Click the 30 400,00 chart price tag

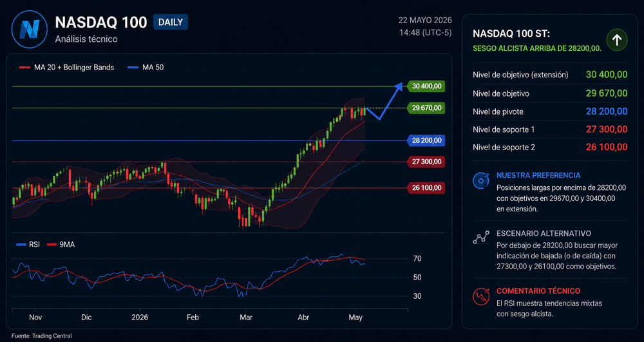click(x=425, y=86)
